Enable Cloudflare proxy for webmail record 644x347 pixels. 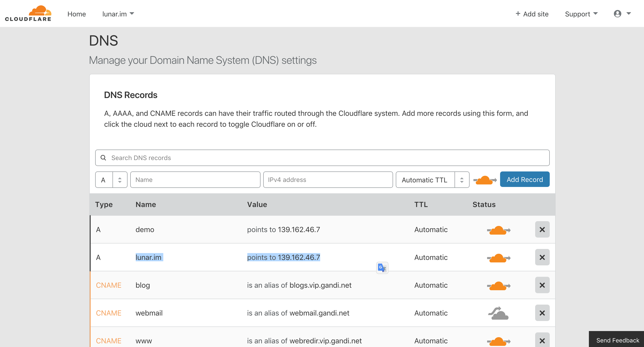click(x=498, y=313)
